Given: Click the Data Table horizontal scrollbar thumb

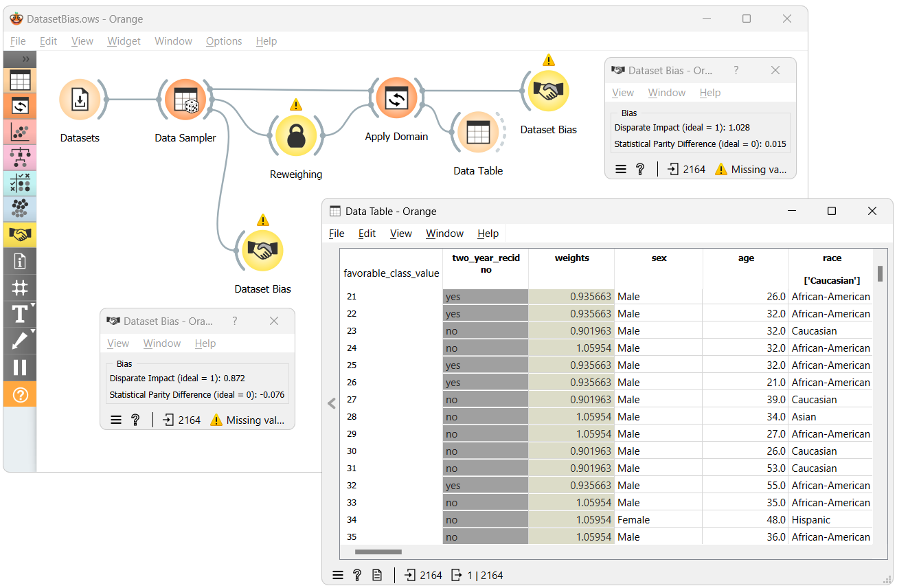Looking at the screenshot, I should (x=378, y=552).
